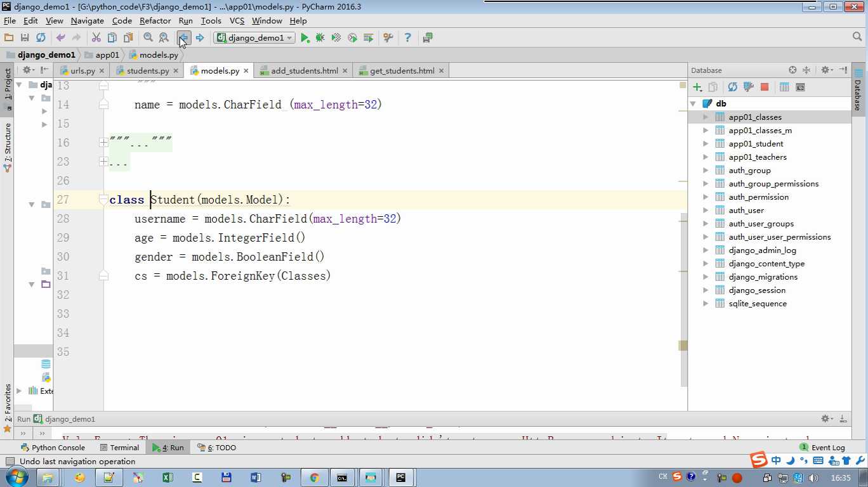
Task: Click Scroll from Editor target icon
Action: click(792, 70)
